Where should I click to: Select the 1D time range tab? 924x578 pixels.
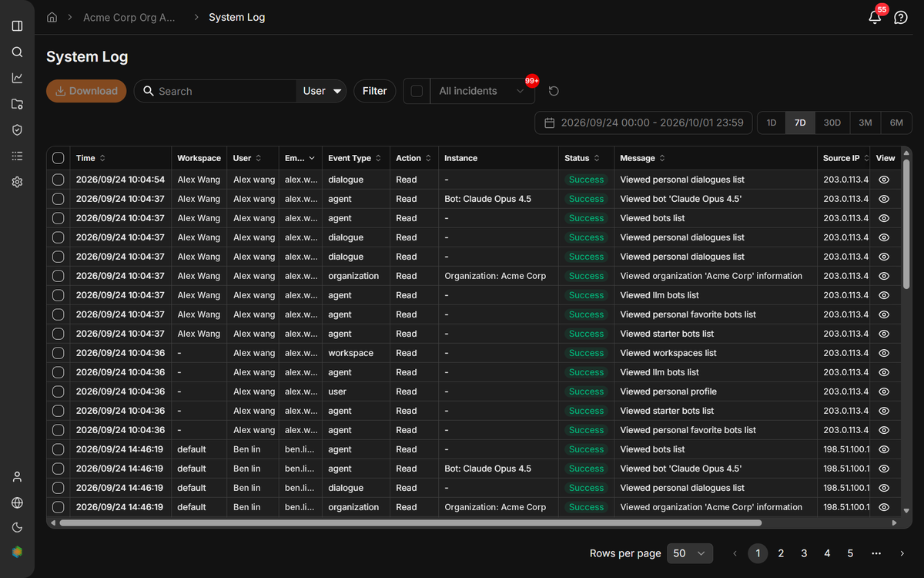click(x=772, y=123)
